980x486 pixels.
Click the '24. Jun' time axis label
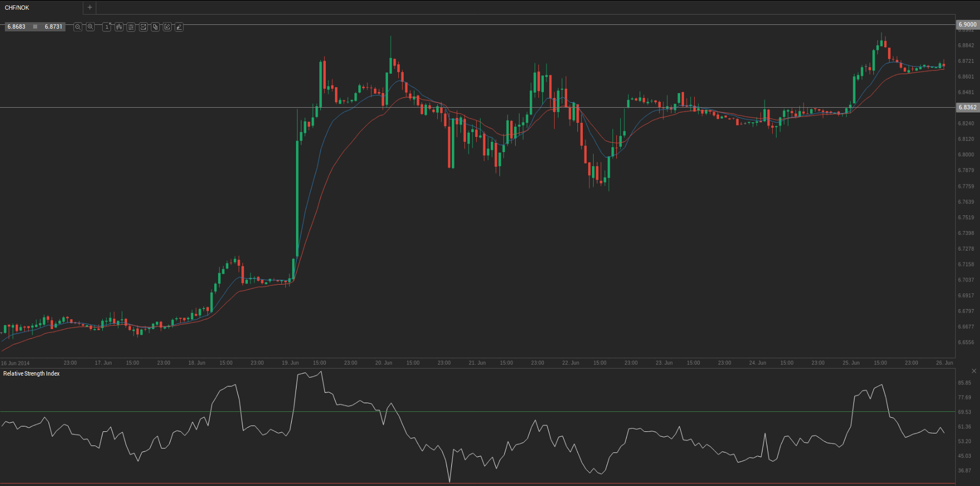click(x=758, y=363)
